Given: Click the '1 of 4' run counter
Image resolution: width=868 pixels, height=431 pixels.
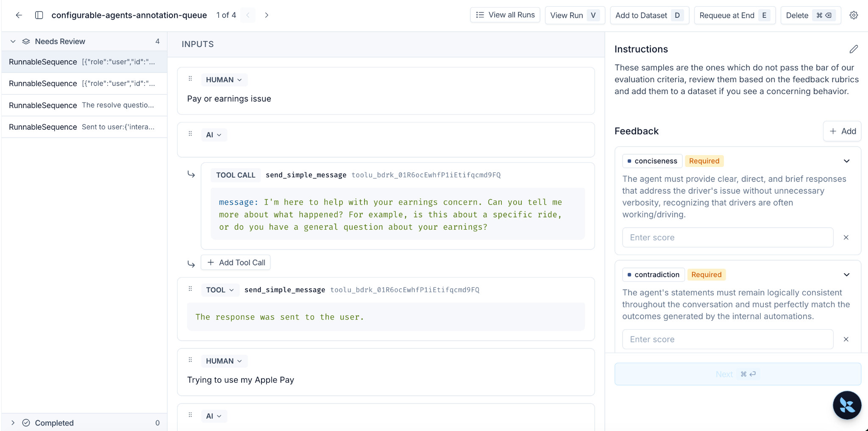Looking at the screenshot, I should tap(226, 15).
